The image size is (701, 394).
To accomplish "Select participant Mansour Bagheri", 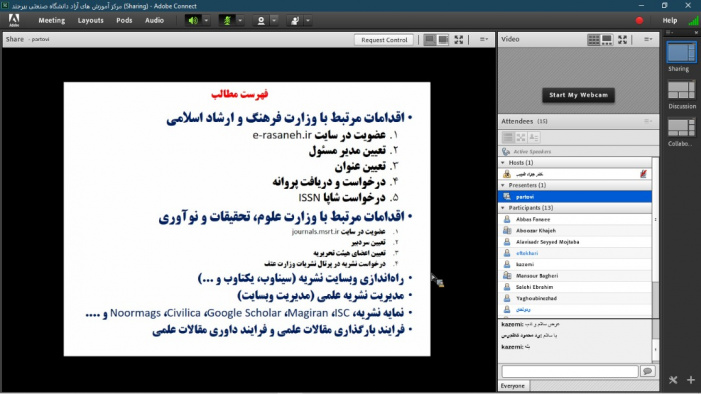I will tap(575, 276).
